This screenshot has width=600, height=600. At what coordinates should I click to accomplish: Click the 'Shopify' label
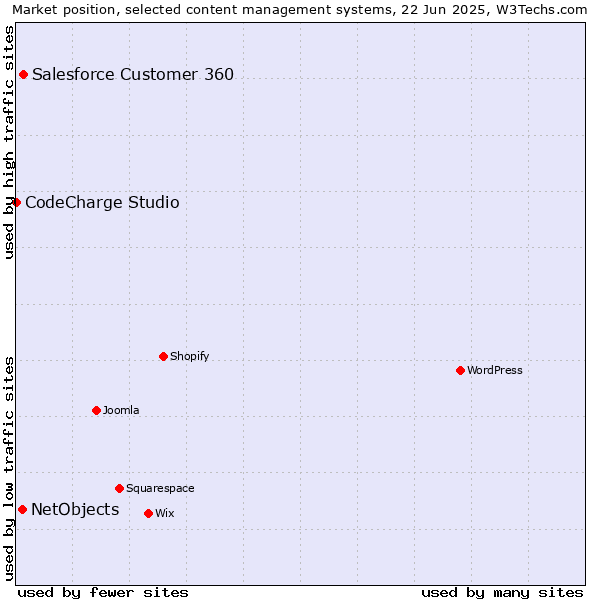pyautogui.click(x=189, y=357)
